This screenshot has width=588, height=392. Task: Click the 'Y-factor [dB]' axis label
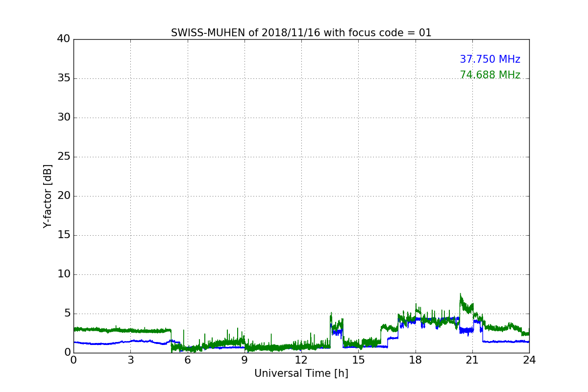(48, 196)
